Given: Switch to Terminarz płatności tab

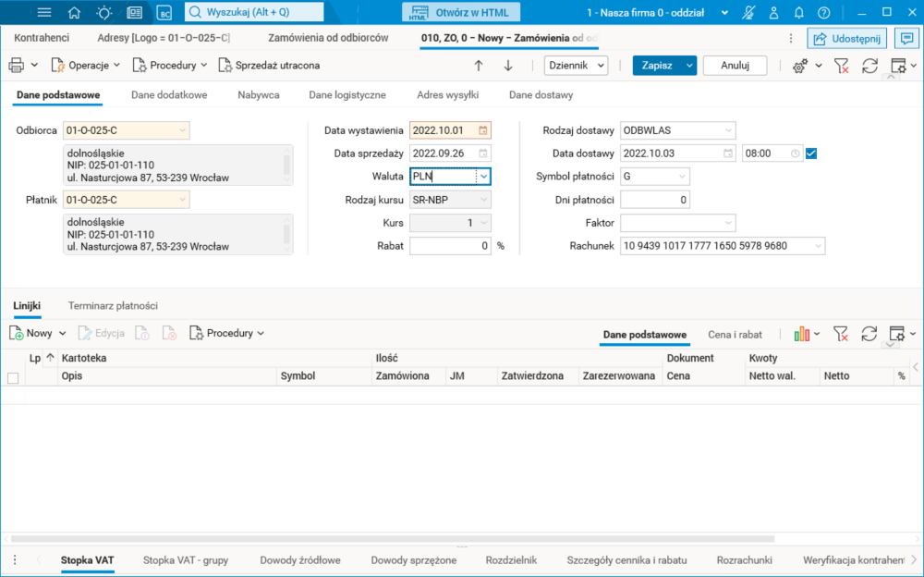Looking at the screenshot, I should (x=113, y=306).
